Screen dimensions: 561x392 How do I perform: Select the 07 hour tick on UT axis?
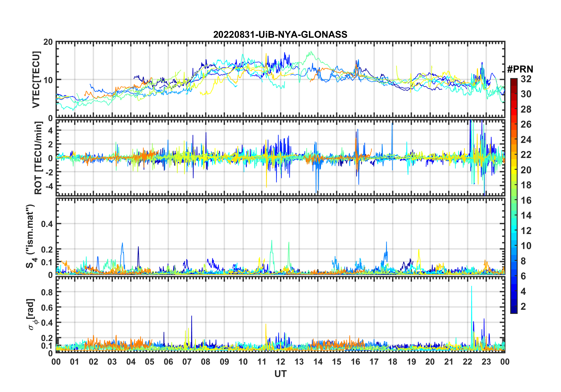tap(187, 362)
